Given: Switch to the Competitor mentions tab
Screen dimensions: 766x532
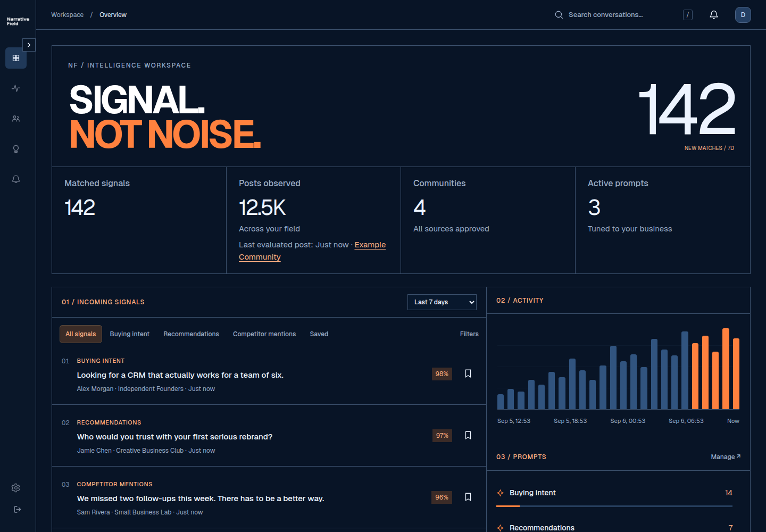Looking at the screenshot, I should point(264,334).
